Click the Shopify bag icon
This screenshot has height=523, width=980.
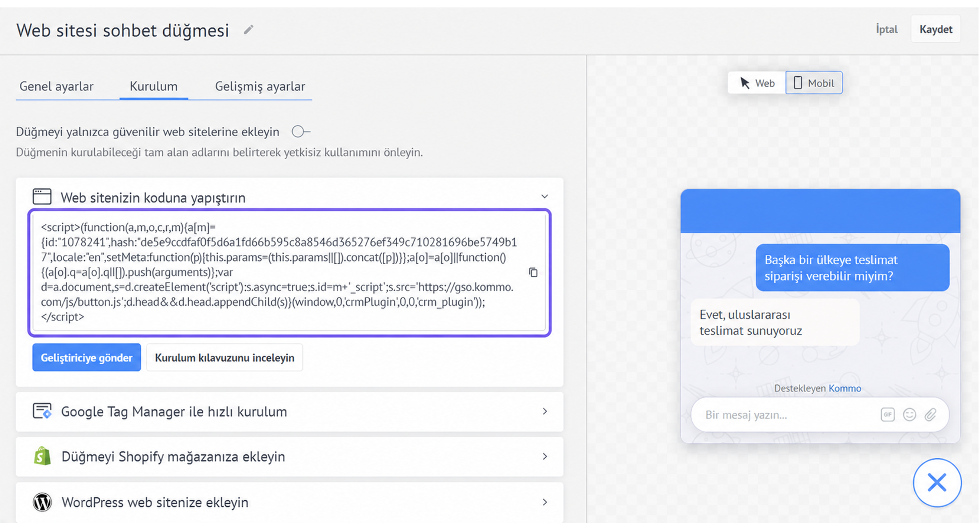[x=42, y=456]
